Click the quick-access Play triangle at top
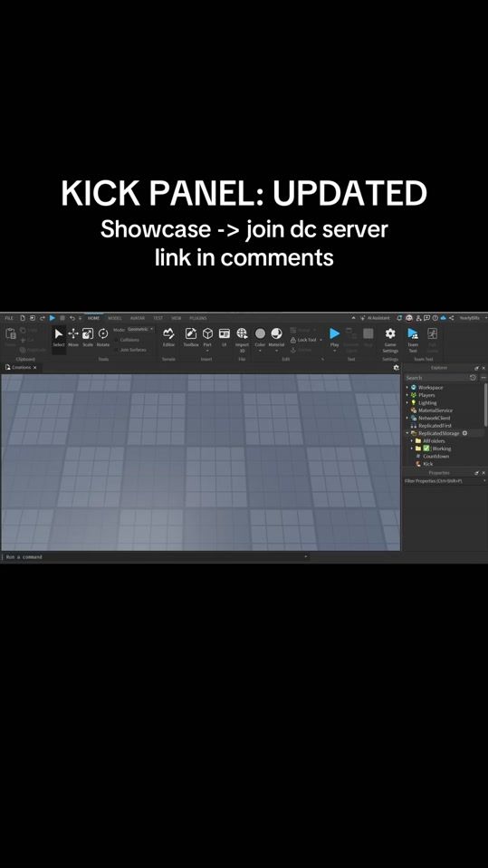This screenshot has height=868, width=488. click(52, 318)
